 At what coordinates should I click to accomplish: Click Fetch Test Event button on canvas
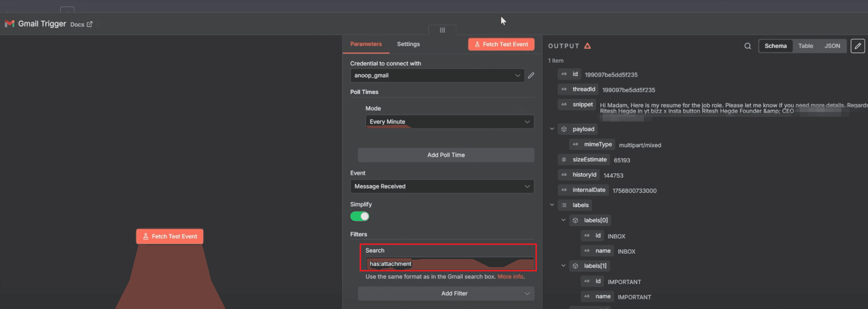point(170,236)
